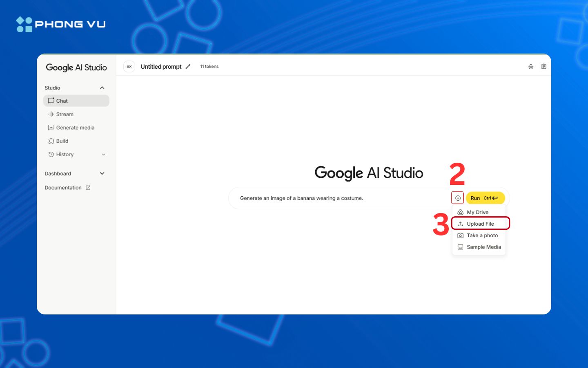Image resolution: width=588 pixels, height=368 pixels.
Task: Expand the History dropdown arrow
Action: [103, 155]
